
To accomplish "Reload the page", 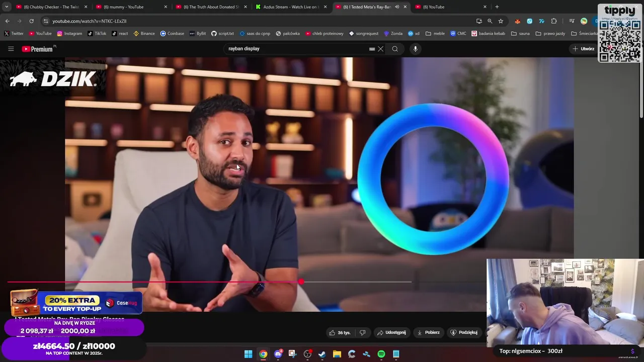I will pos(31,21).
